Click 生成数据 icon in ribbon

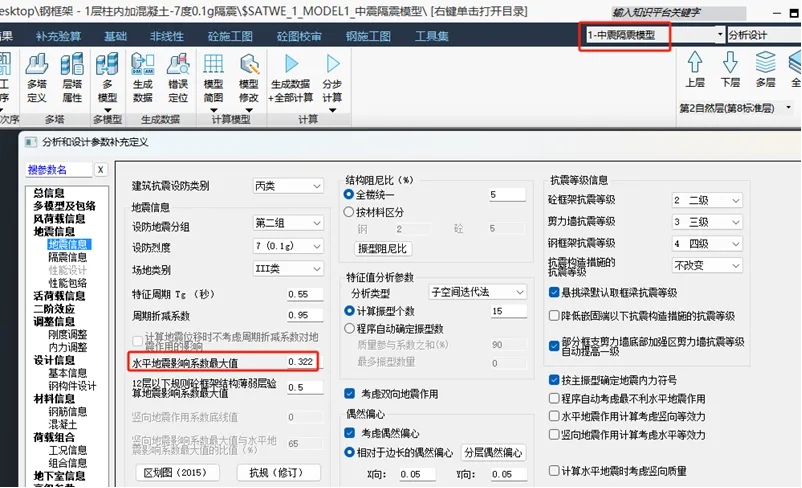[142, 78]
